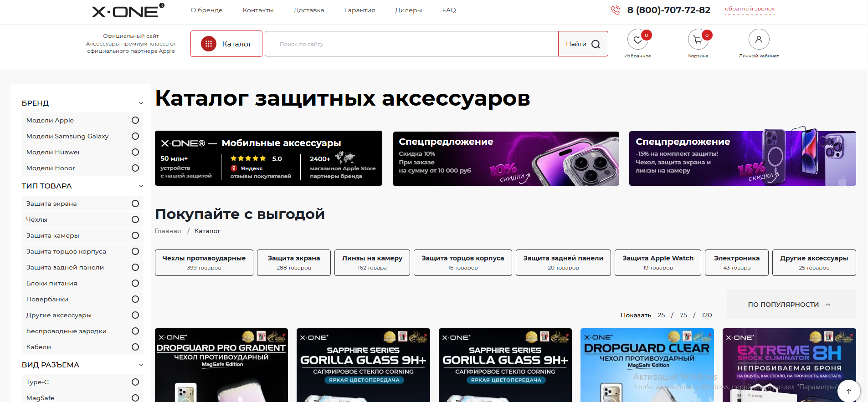
Task: Open Dropguard Clear product card
Action: point(647,365)
